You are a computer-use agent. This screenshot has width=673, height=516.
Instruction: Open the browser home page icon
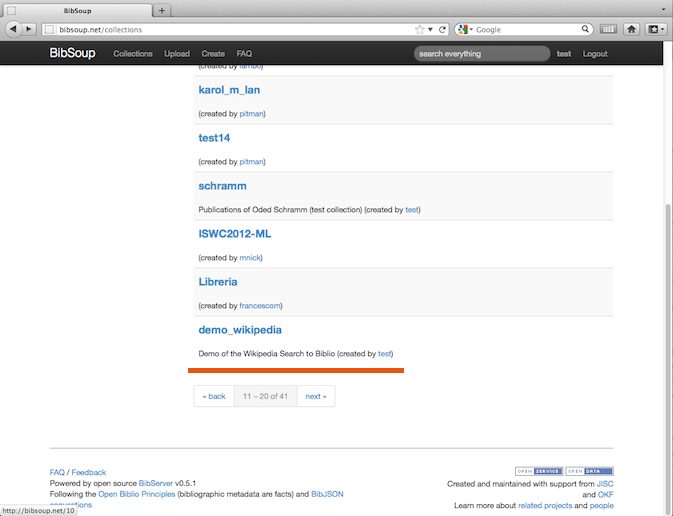click(631, 29)
